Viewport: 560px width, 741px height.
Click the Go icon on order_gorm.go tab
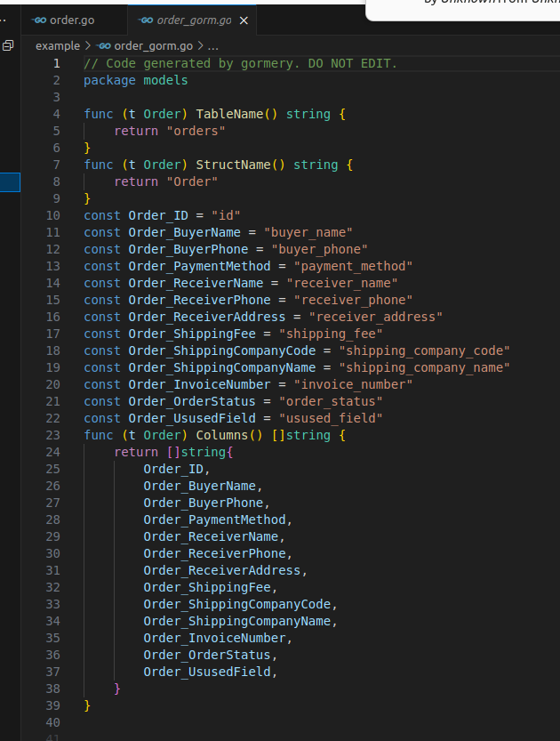click(x=146, y=20)
